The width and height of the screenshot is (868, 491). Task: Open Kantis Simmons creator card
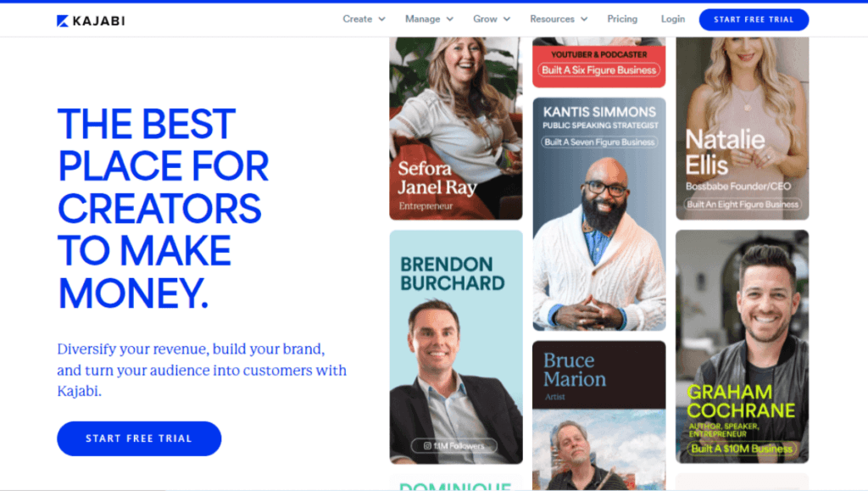[599, 215]
